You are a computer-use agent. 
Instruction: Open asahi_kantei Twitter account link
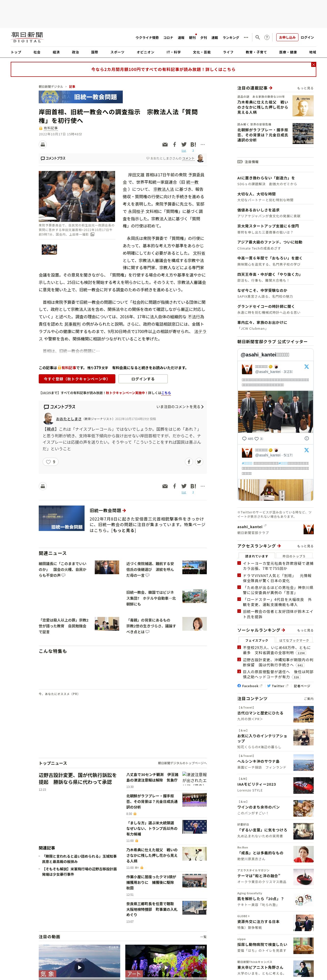tap(250, 527)
